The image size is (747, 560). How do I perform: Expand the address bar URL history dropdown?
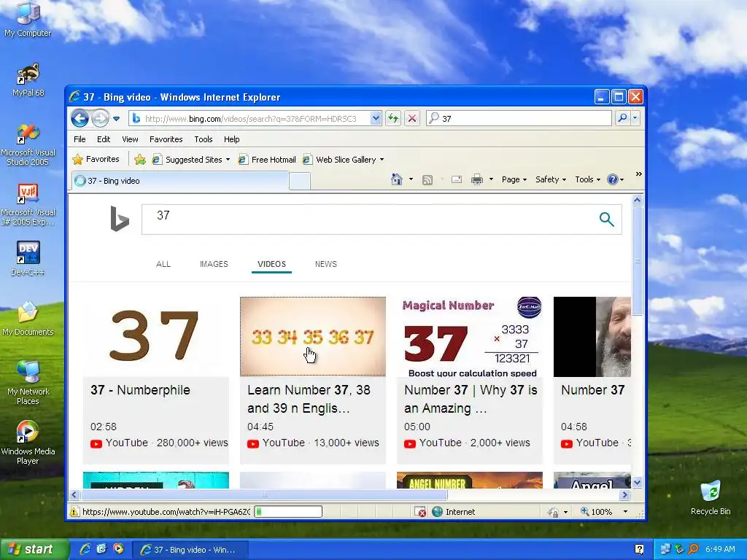376,119
